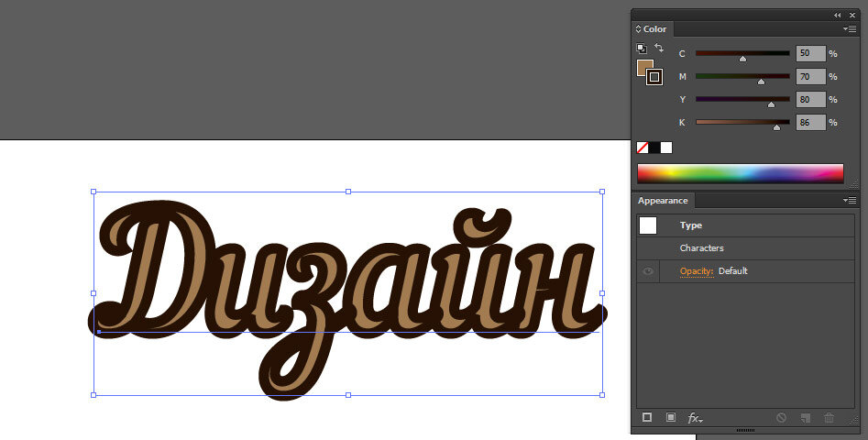
Task: Collapse the panel group to icons
Action: 838,16
